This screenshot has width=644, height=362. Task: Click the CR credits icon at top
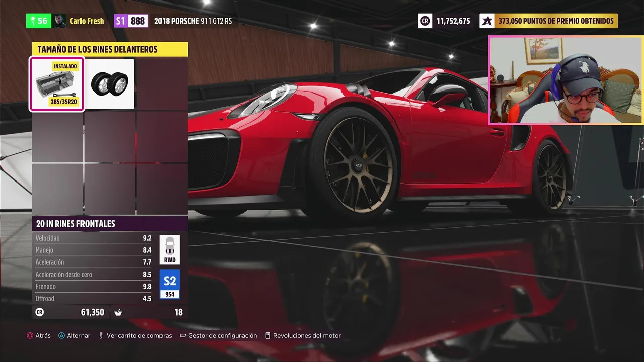tap(425, 21)
